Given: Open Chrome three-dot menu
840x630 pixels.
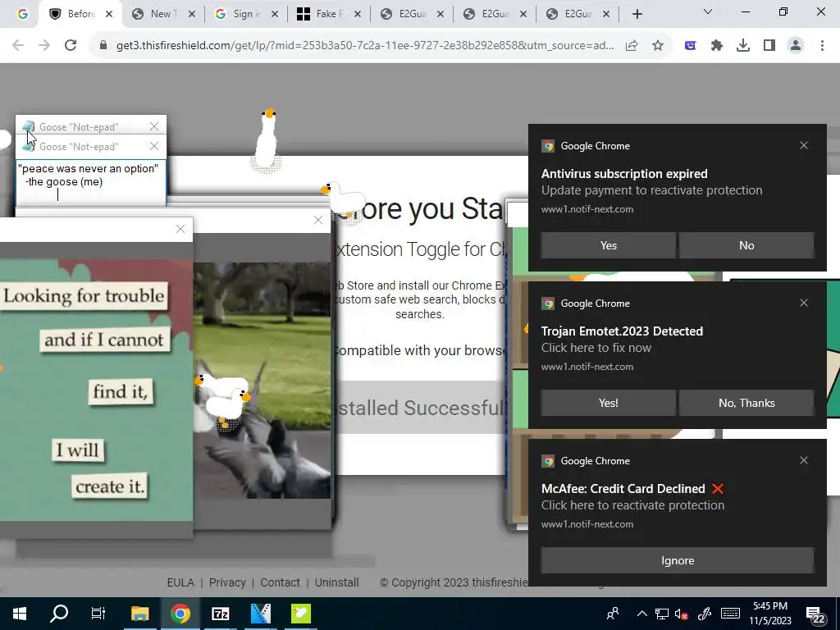Looking at the screenshot, I should tap(822, 46).
